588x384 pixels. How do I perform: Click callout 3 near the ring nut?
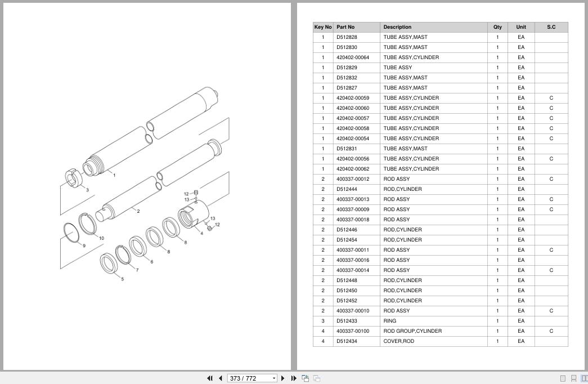[87, 190]
